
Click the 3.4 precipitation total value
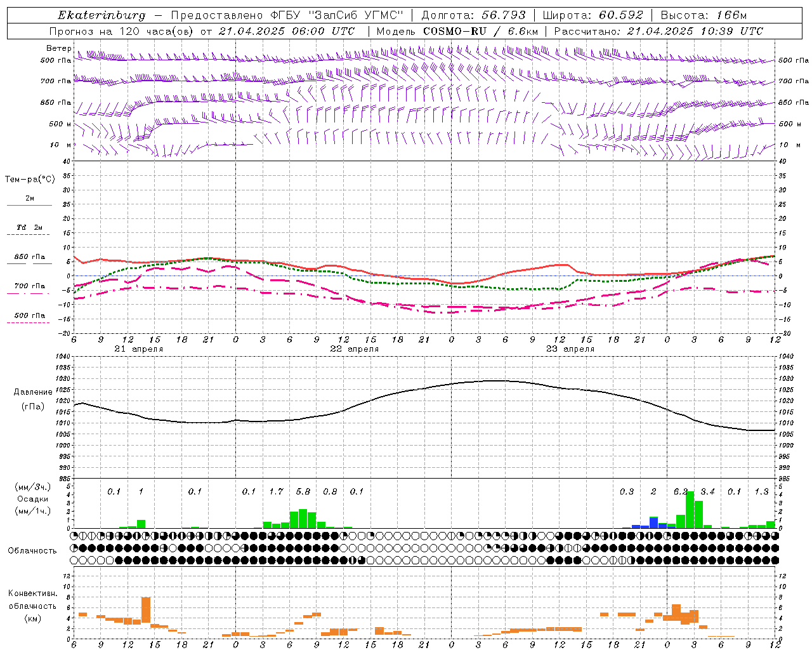tap(707, 492)
